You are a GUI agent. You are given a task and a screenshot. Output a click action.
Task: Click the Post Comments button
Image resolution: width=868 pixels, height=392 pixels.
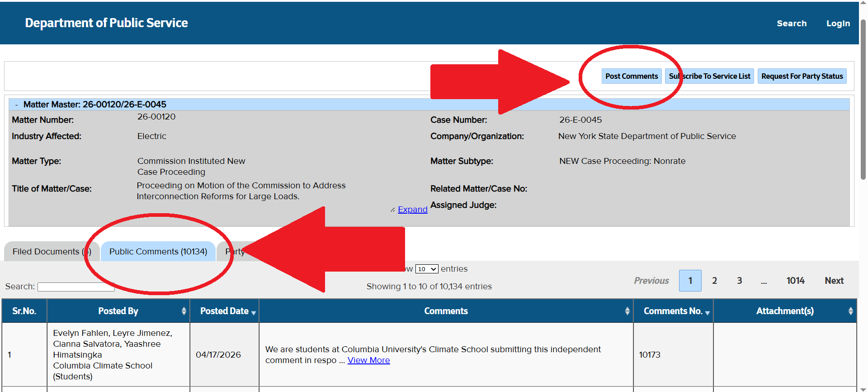(x=631, y=76)
